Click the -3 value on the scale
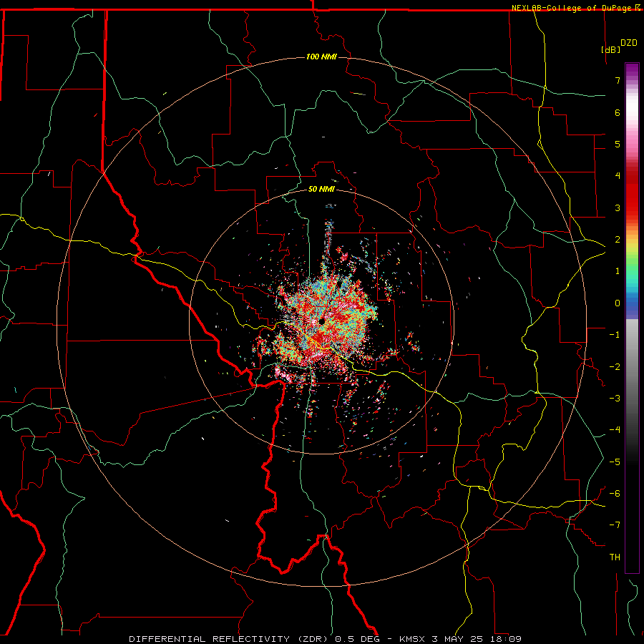 (x=615, y=399)
